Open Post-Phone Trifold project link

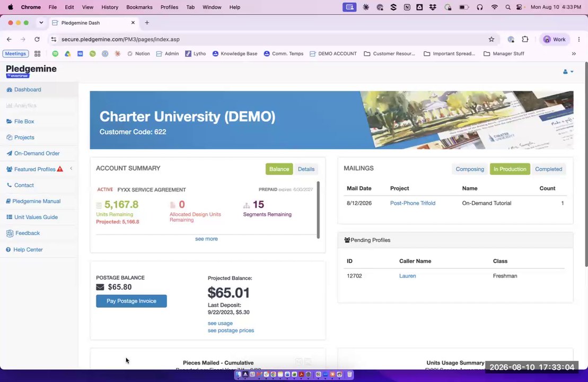point(413,203)
